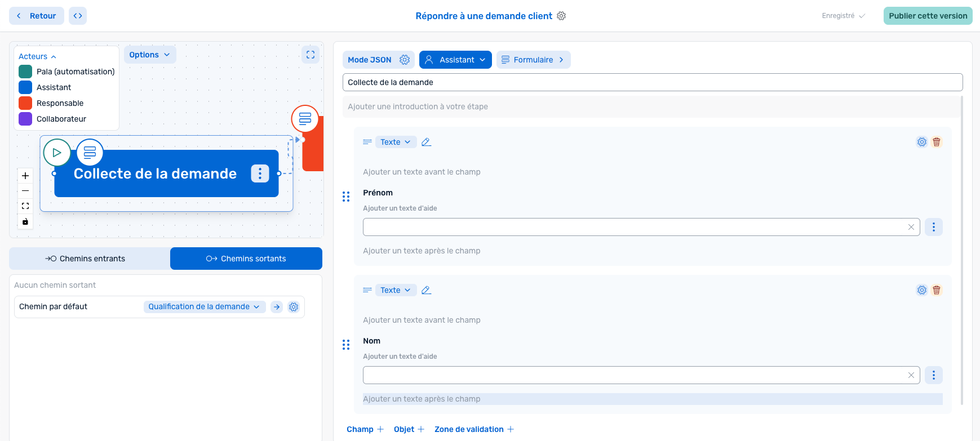This screenshot has height=441, width=980.
Task: Expand the Options dropdown
Action: pyautogui.click(x=149, y=55)
